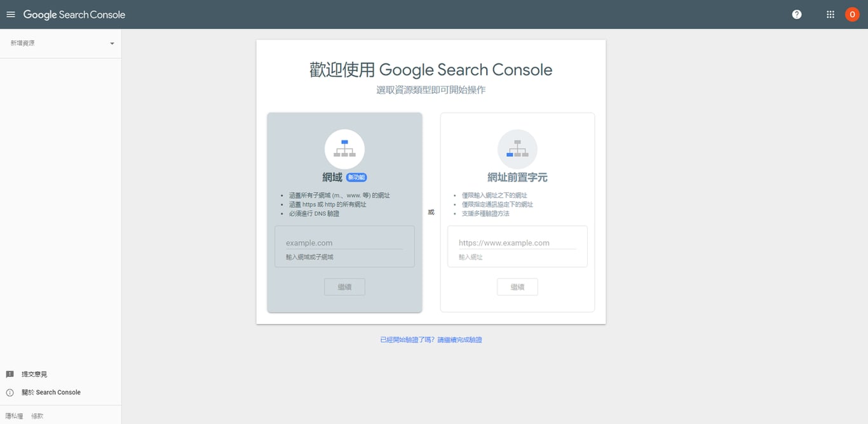
Task: Click the Google Search Console logo
Action: pyautogui.click(x=74, y=15)
